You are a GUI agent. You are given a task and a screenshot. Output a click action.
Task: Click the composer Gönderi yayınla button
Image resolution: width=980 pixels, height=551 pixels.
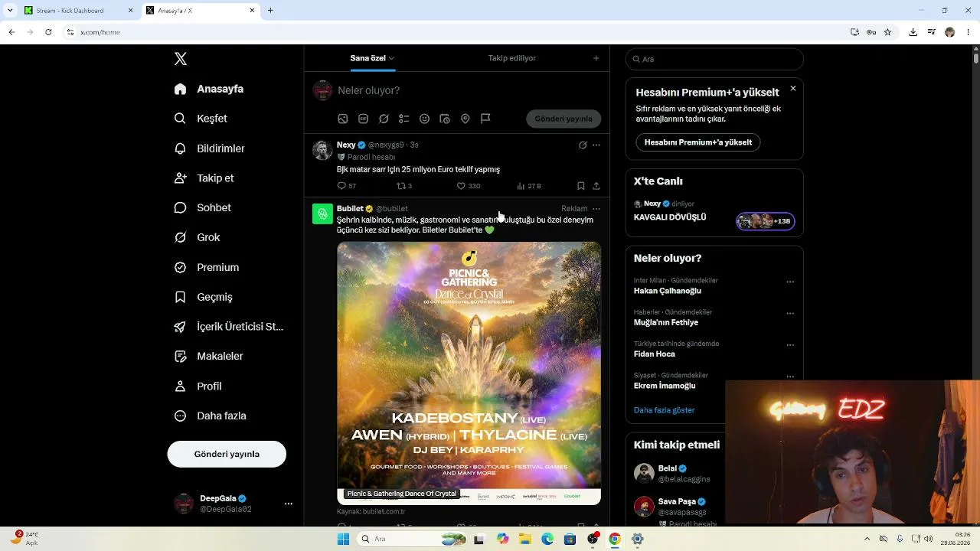pyautogui.click(x=563, y=119)
